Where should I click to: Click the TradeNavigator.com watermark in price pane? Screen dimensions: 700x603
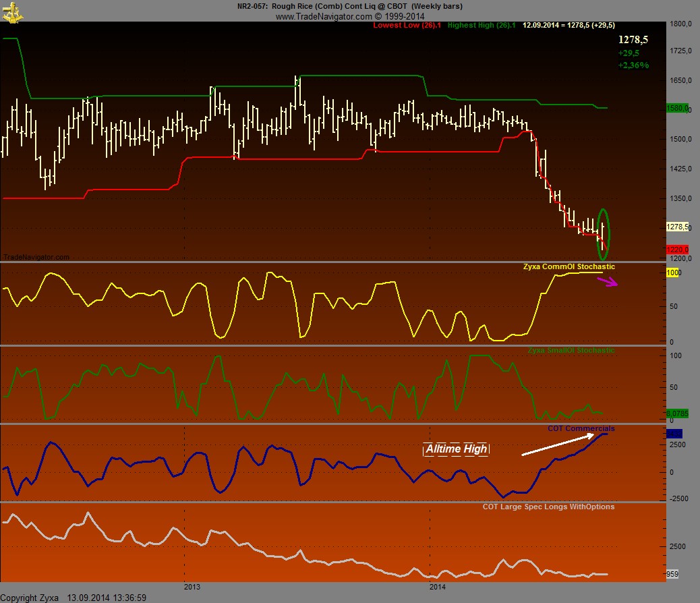[x=36, y=257]
